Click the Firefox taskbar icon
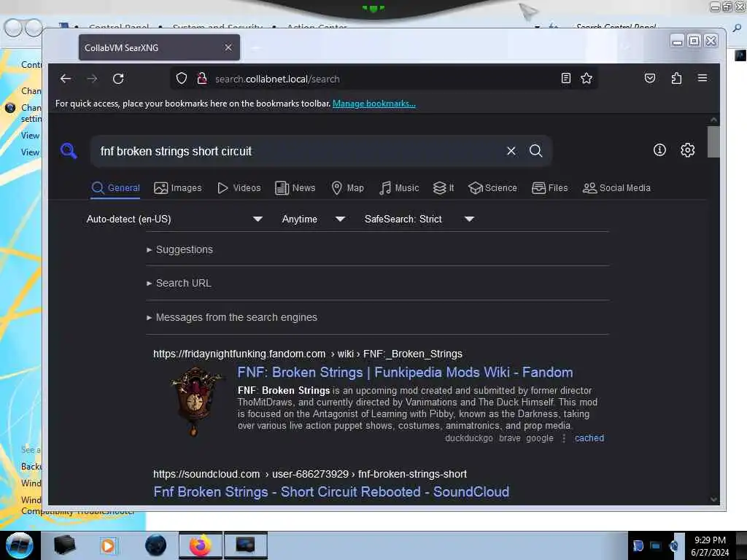The image size is (747, 560). pos(201,545)
